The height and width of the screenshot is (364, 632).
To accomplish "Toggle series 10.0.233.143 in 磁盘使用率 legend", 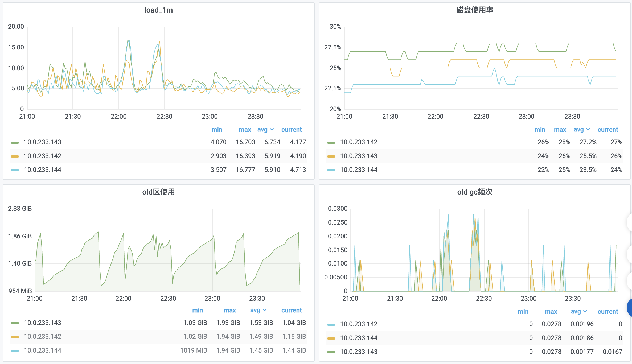I will 359,156.
